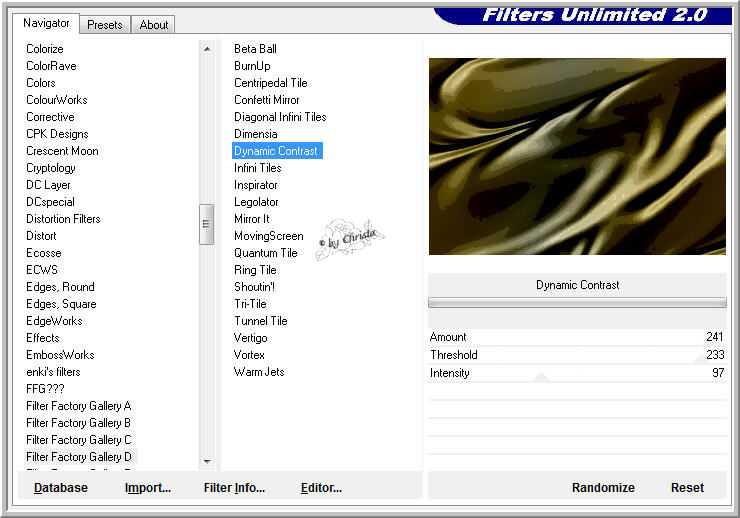Choose the Dimensia filter
The width and height of the screenshot is (740, 518).
pyautogui.click(x=256, y=134)
